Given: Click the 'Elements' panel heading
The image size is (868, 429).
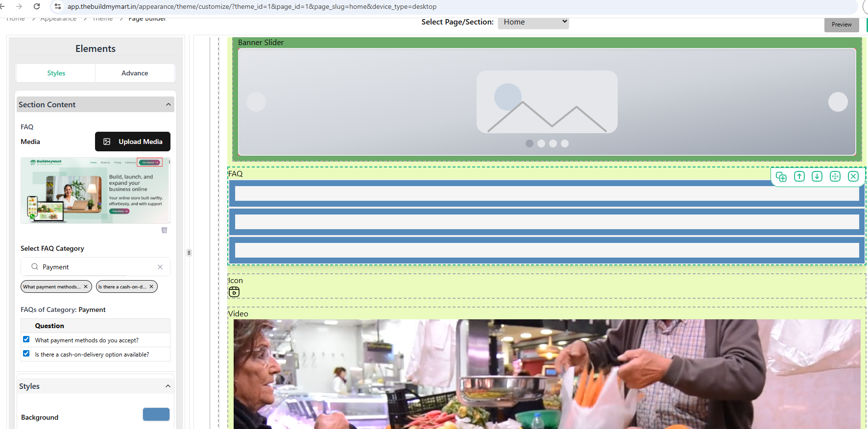Looking at the screenshot, I should (96, 48).
